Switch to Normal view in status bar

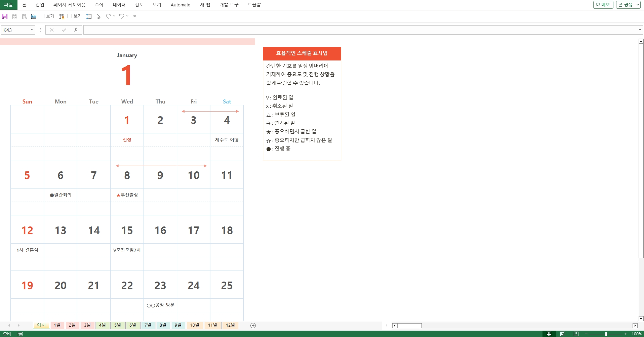(549, 334)
